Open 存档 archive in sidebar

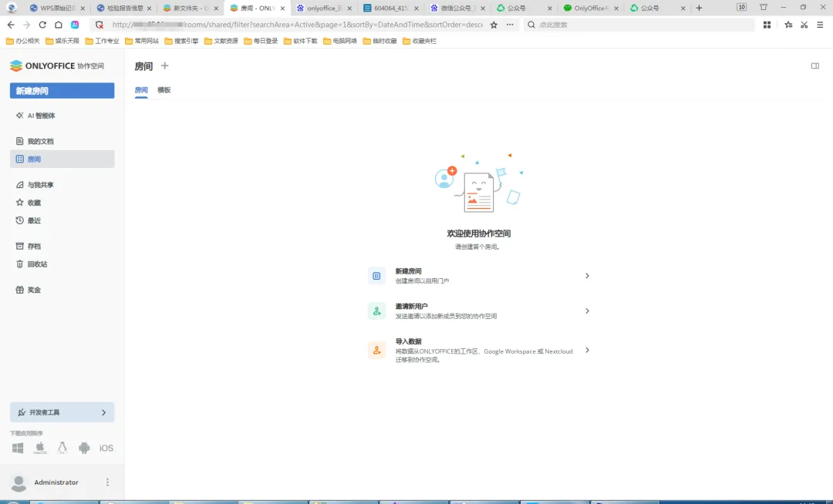pyautogui.click(x=62, y=246)
